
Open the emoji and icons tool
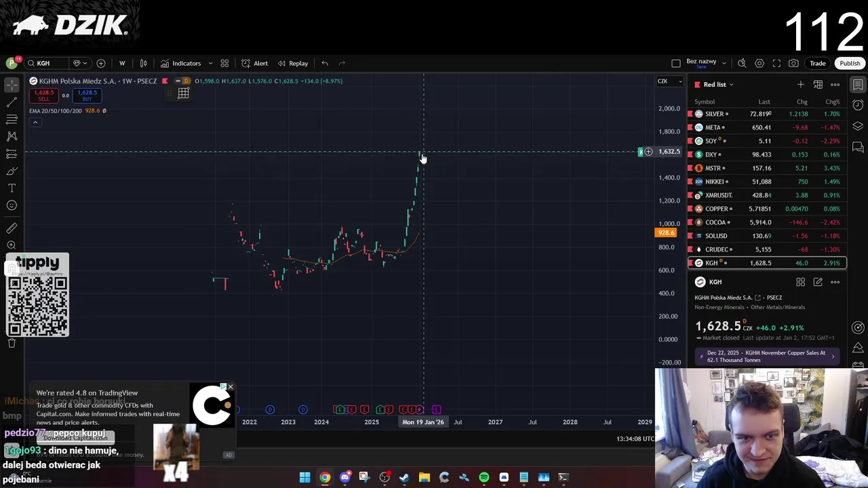12,205
